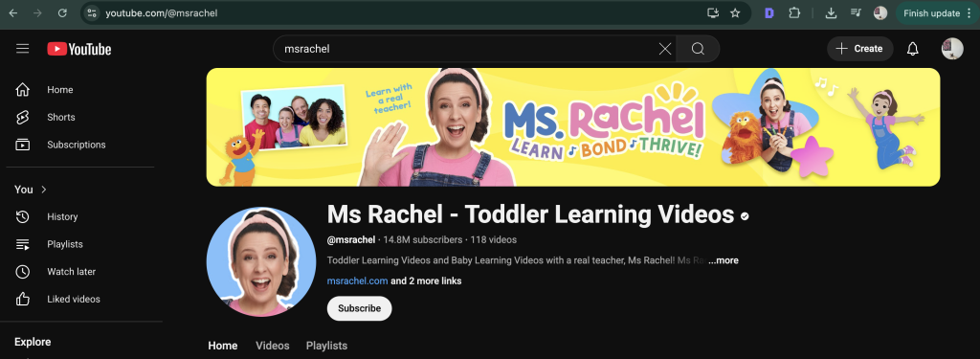Click the Ms Rachel channel profile picture
The height and width of the screenshot is (359, 980).
261,261
